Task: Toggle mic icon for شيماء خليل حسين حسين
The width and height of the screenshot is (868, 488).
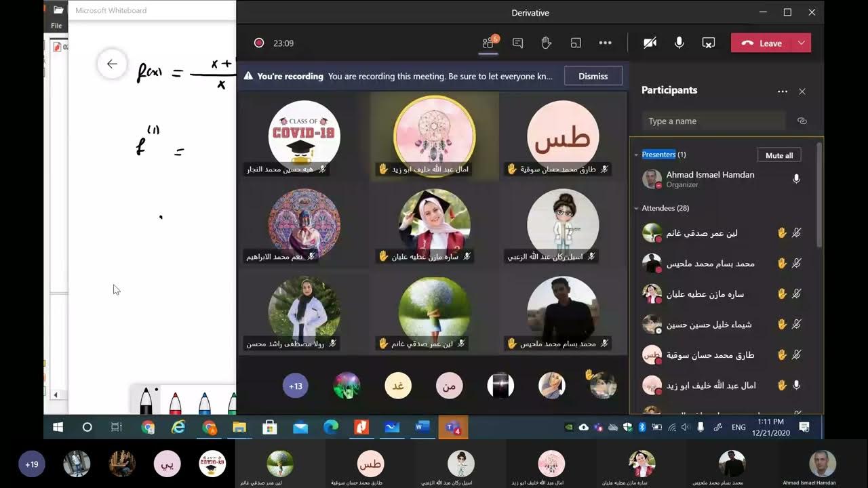Action: tap(797, 324)
